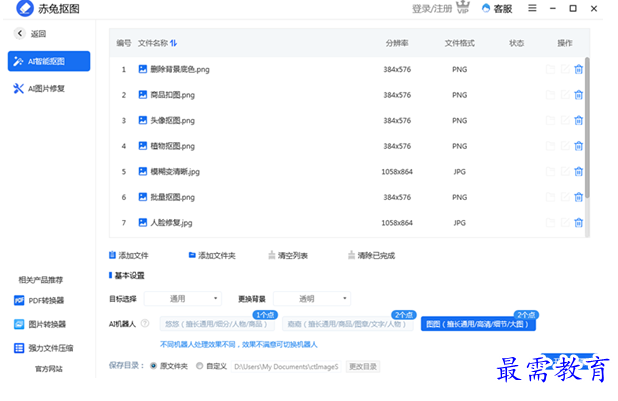Viewport: 618px width, 401px height.
Task: Click the edit icon for 删除背景底色.png
Action: [x=565, y=69]
